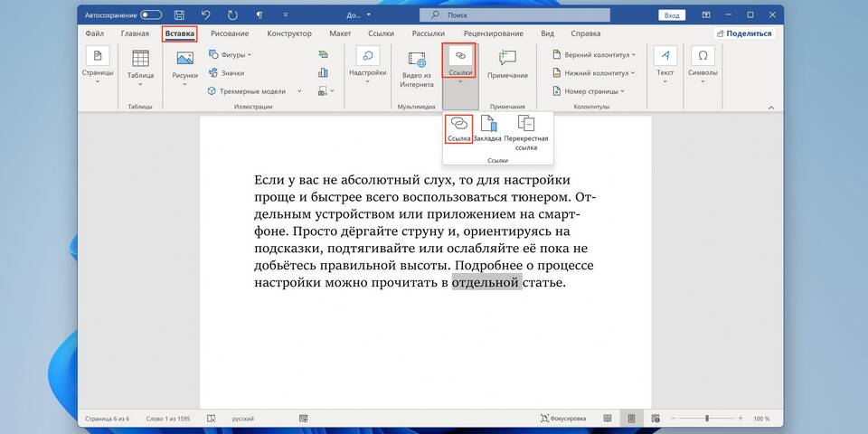The image size is (868, 434).
Task: Select the Ссылка hyperlink icon in dropdown
Action: pos(458,128)
